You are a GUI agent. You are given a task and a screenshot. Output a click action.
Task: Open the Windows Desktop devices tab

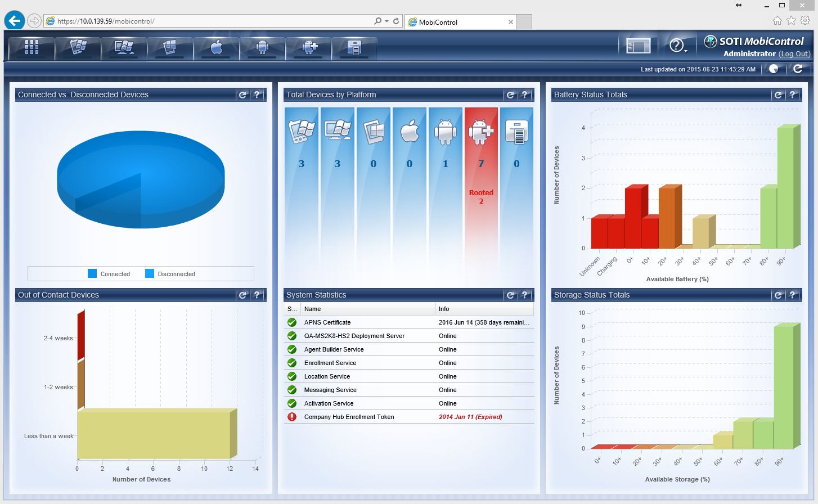point(124,48)
